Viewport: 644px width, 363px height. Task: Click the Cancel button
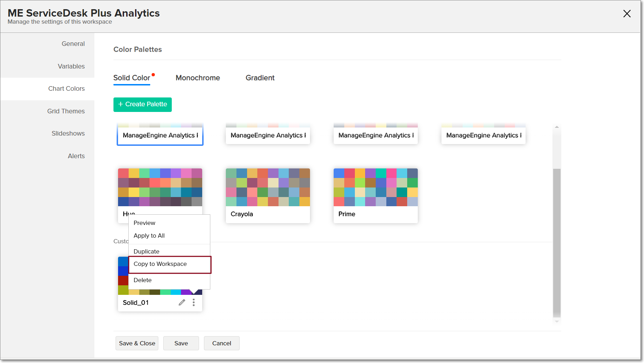(222, 343)
